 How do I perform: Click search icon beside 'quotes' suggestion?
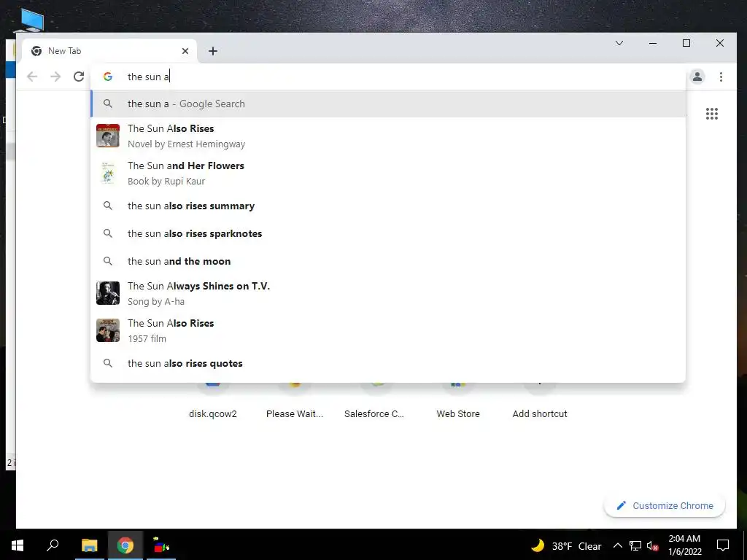click(x=108, y=363)
